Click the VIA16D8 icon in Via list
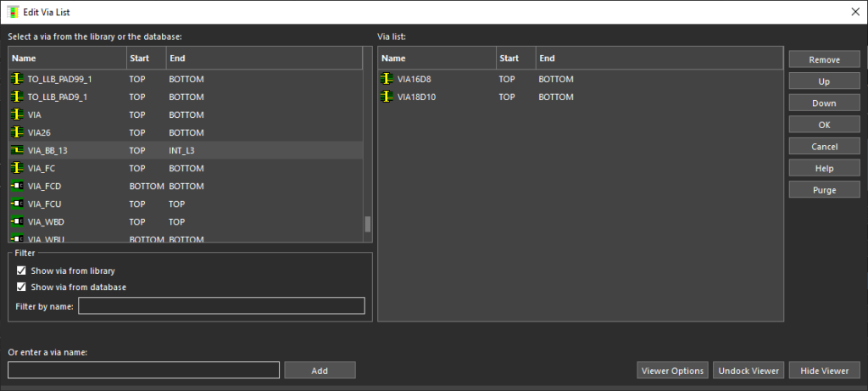This screenshot has height=391, width=868. pos(386,79)
